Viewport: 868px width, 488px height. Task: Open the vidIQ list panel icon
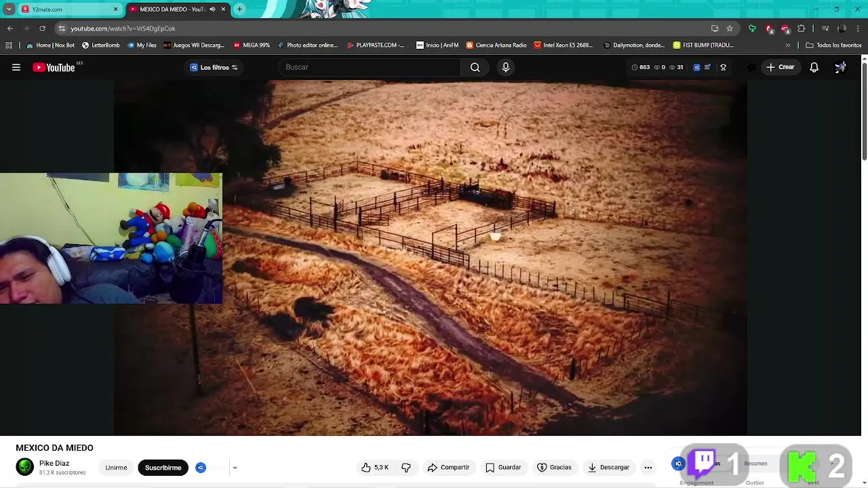[x=707, y=67]
